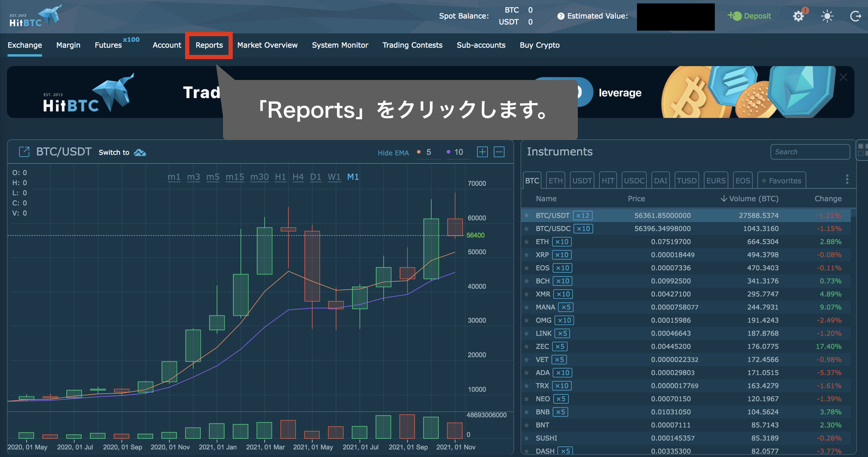The image size is (868, 457).
Task: Click the ETH x10 leverage badge
Action: click(562, 242)
